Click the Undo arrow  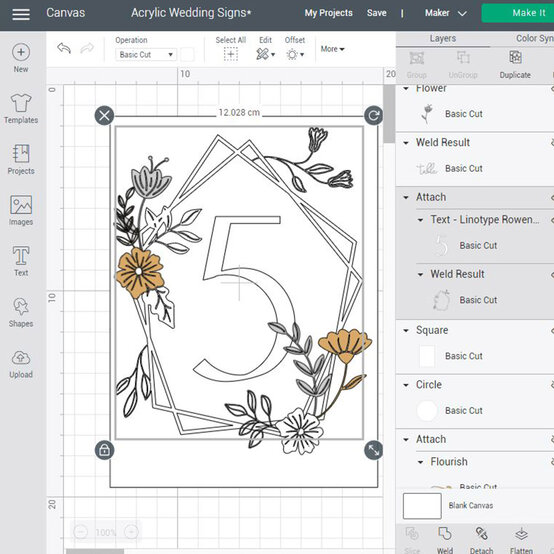[64, 48]
